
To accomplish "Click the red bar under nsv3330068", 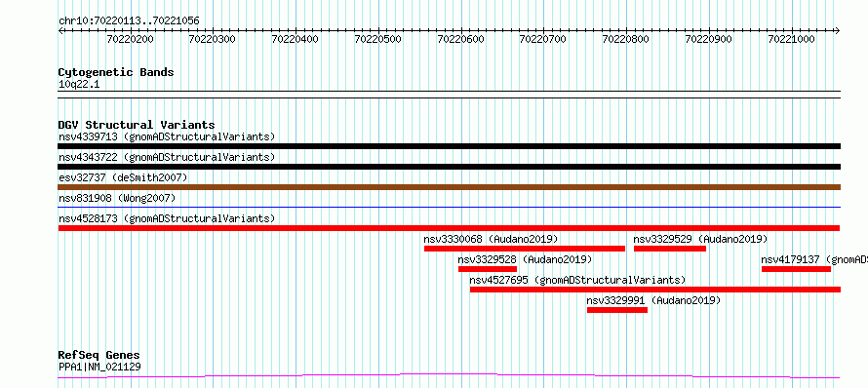I will (525, 249).
